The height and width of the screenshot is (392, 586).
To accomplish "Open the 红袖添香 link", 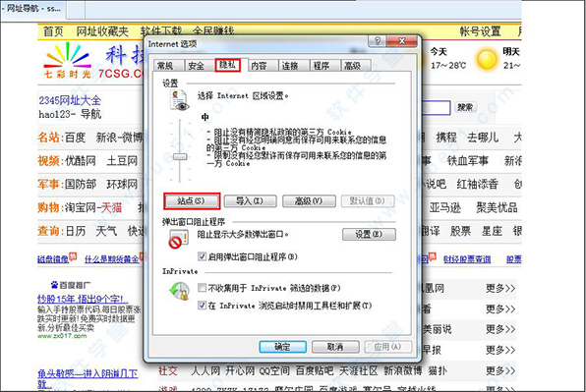I will [478, 184].
